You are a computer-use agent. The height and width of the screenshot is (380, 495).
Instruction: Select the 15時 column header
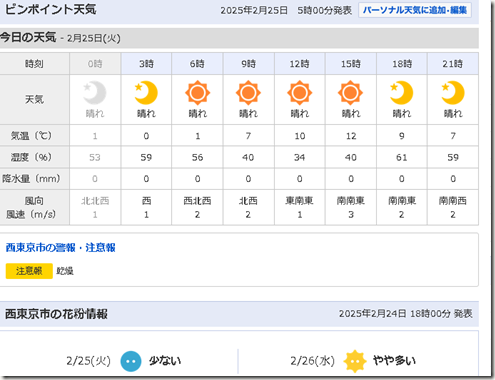click(351, 63)
